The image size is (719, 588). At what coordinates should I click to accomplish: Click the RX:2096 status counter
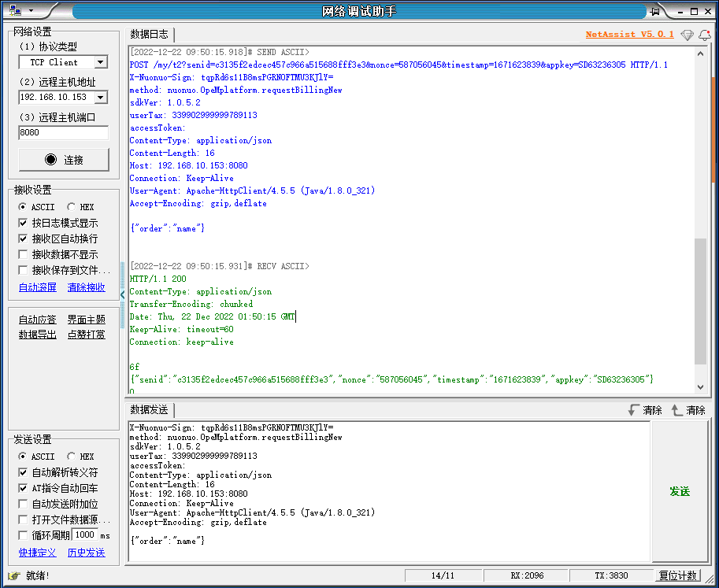click(x=527, y=575)
